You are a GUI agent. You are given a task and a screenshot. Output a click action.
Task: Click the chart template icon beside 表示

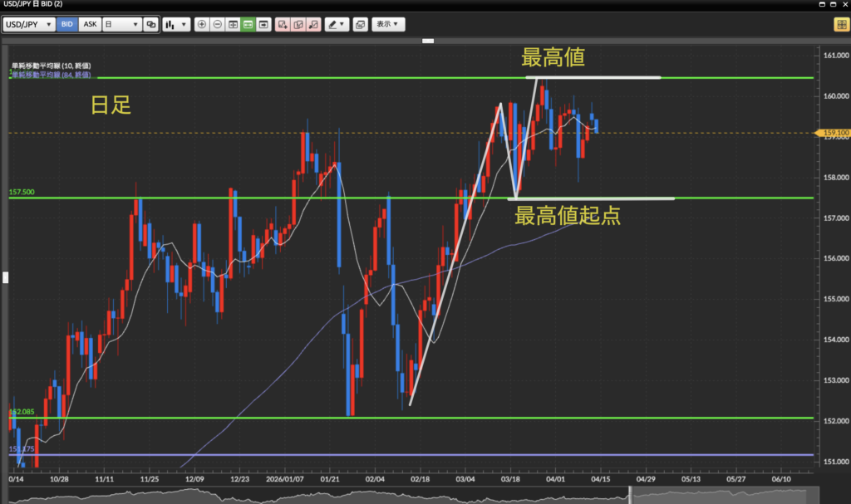pyautogui.click(x=360, y=24)
